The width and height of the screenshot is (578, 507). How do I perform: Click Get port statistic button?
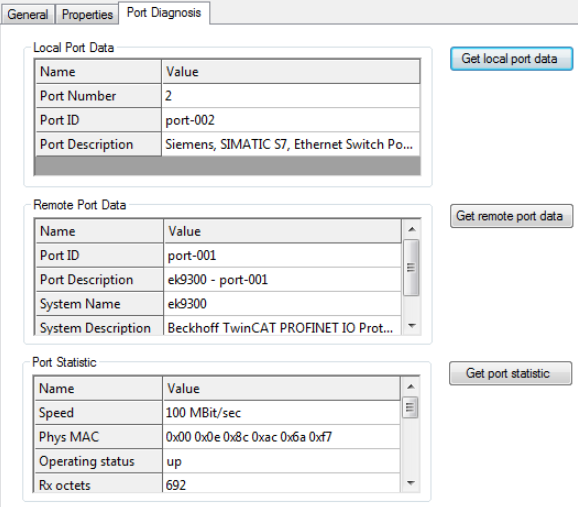point(511,373)
